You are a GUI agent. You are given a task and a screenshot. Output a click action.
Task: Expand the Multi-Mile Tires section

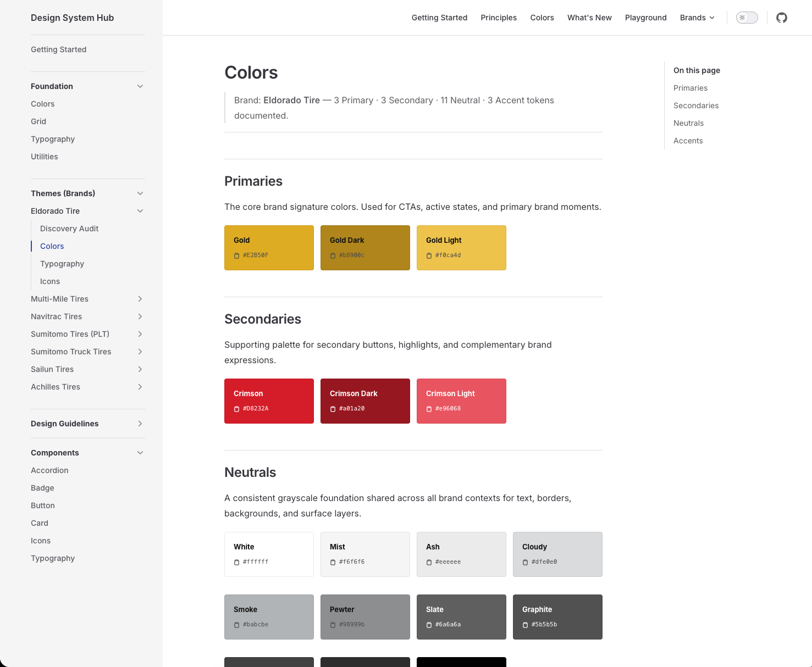tap(140, 299)
